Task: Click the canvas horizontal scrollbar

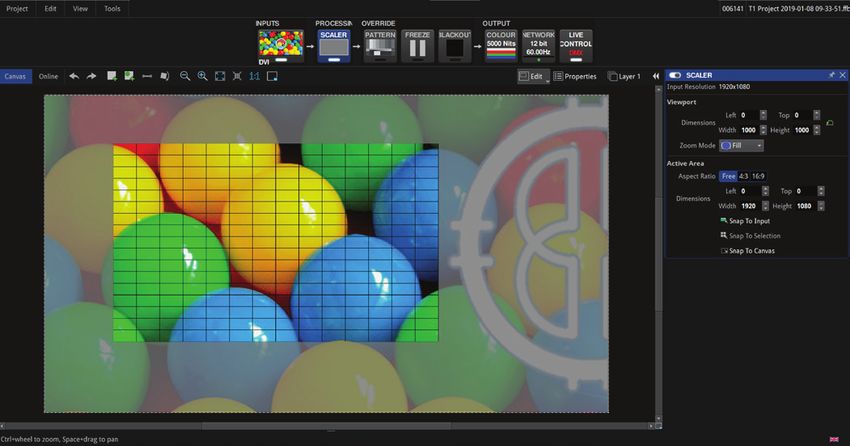Action: (327, 426)
